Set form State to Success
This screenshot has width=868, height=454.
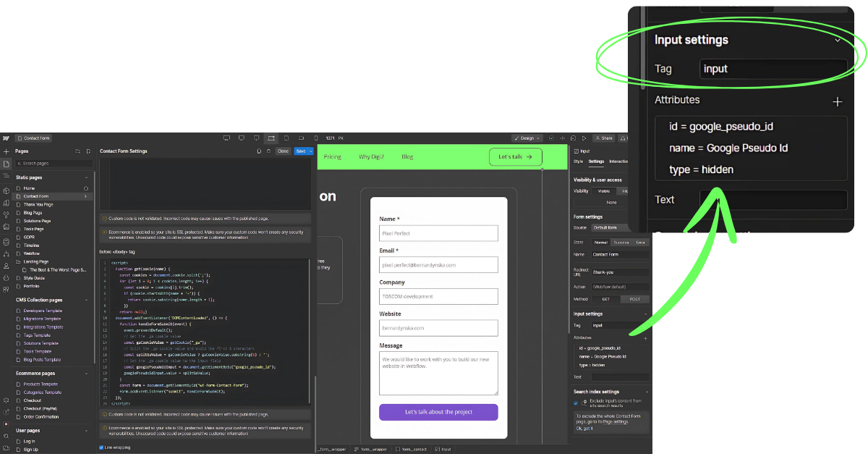point(621,243)
